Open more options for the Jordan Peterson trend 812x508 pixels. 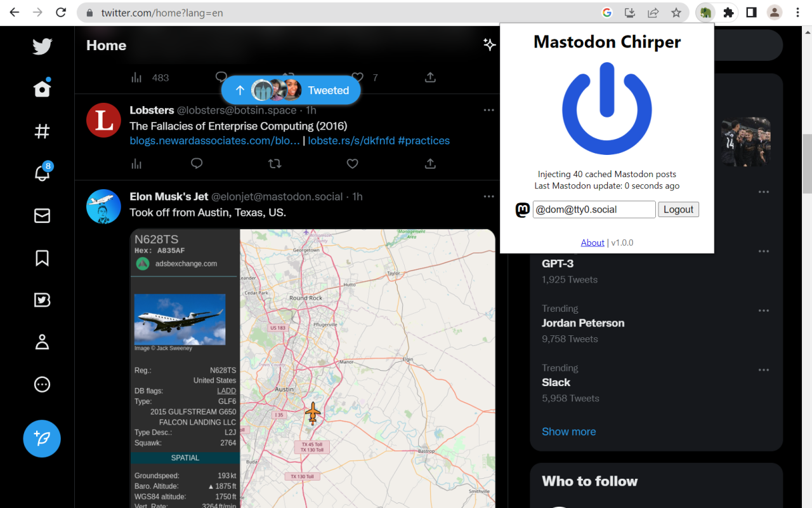point(764,311)
